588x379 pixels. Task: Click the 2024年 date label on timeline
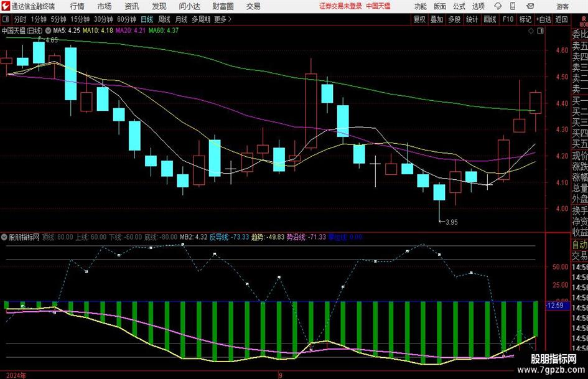16,375
